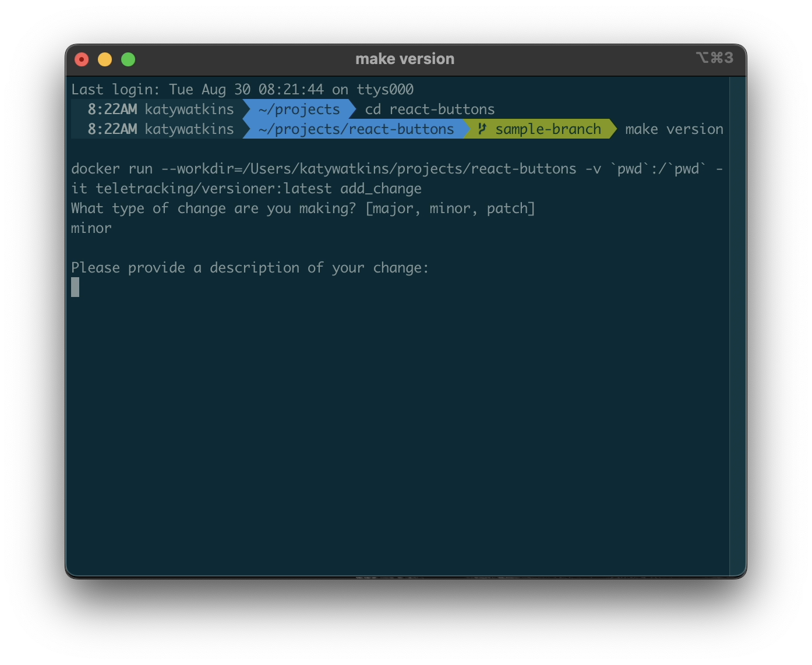
Task: Click the git branch icon in prompt
Action: [482, 129]
